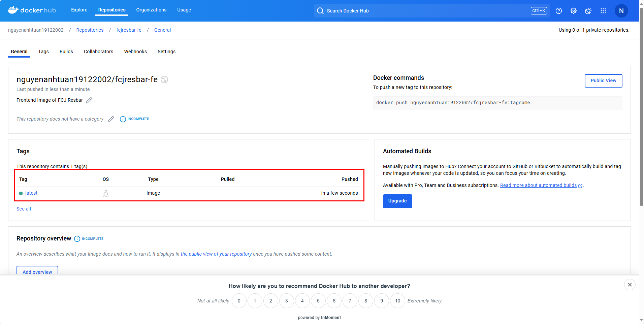Click the Pulled column header
The image size is (644, 324).
pos(228,179)
